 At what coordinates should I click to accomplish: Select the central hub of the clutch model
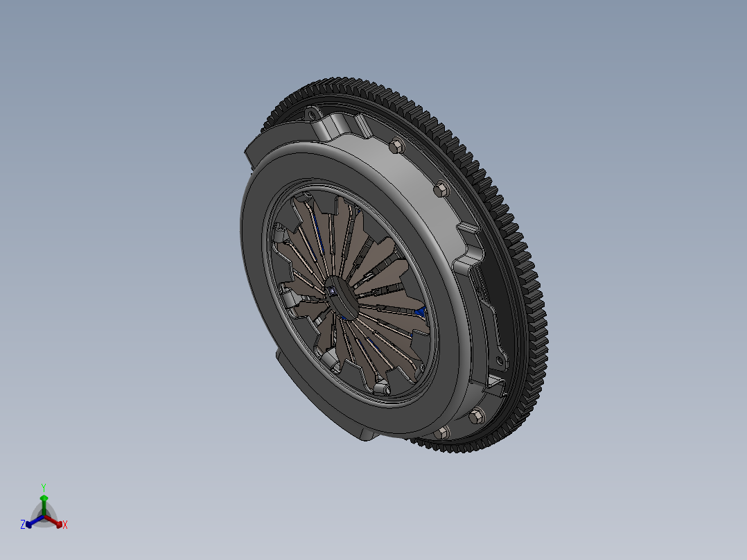(343, 297)
